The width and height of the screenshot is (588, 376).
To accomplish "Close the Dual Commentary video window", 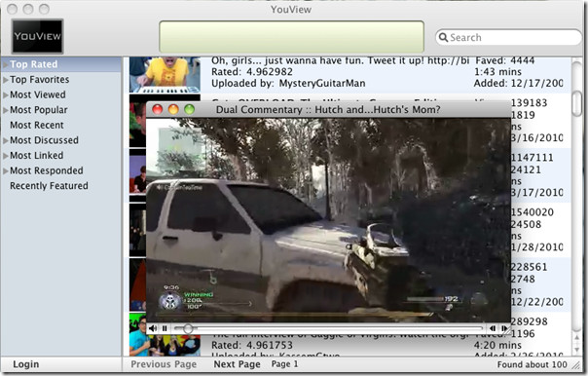I will click(158, 109).
